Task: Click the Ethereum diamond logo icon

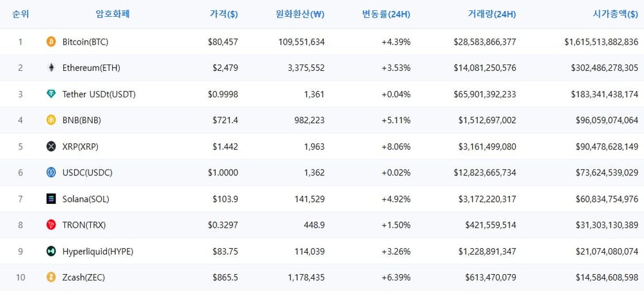Action: [x=51, y=68]
